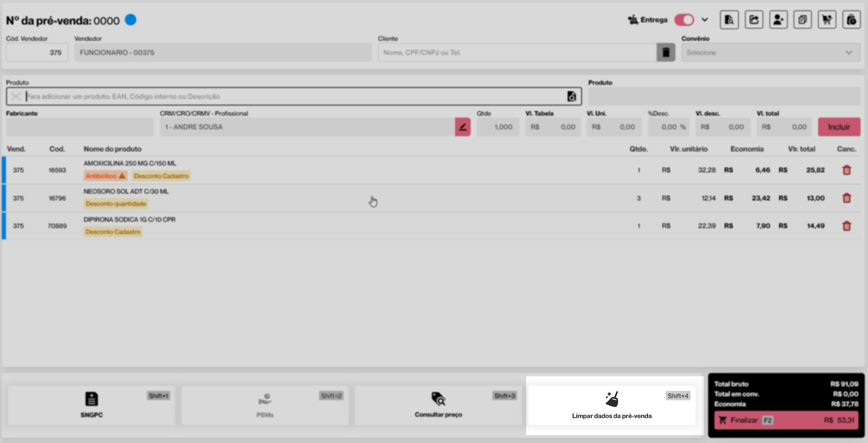Click the Produto search input
Screen dimensions: 868x443
coord(294,97)
